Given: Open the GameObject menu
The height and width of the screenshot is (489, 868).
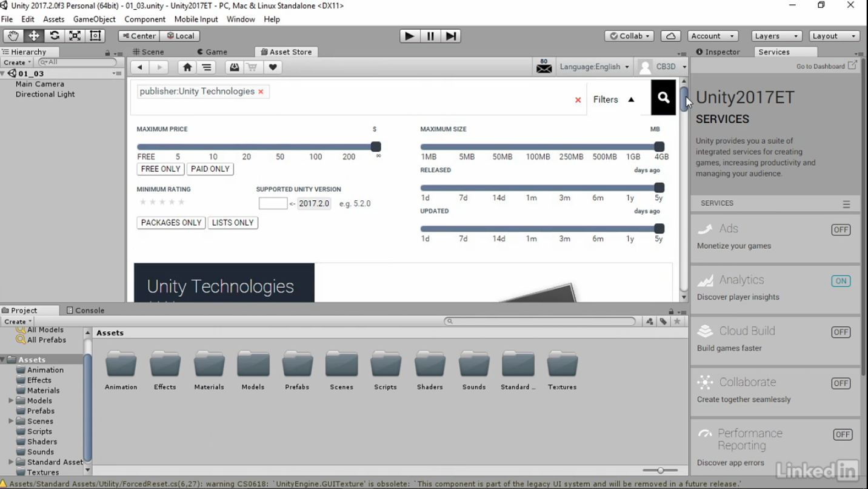Looking at the screenshot, I should click(94, 19).
